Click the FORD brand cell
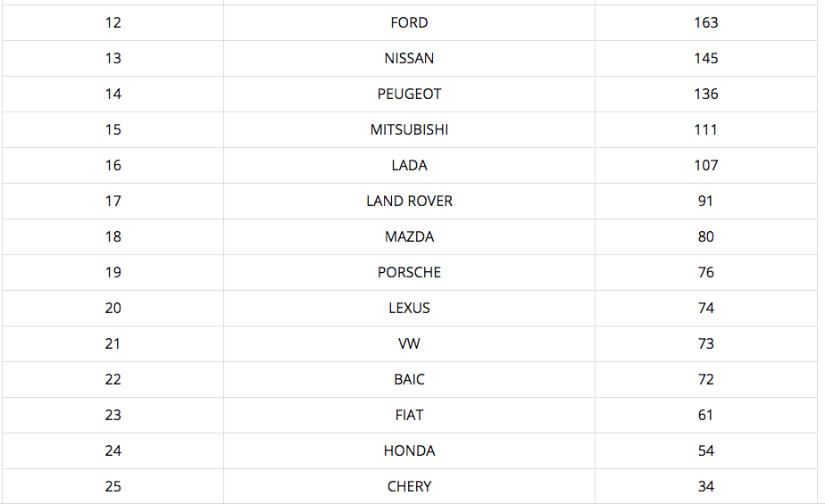 409,22
